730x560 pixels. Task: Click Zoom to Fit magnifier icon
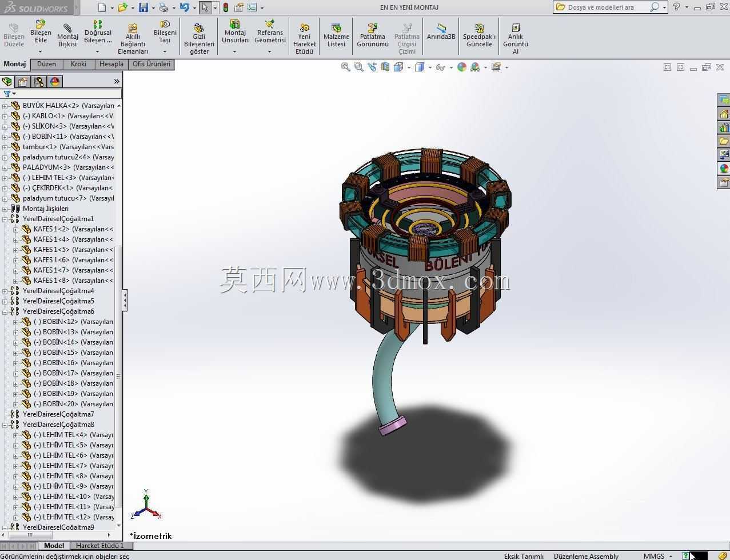click(x=346, y=67)
